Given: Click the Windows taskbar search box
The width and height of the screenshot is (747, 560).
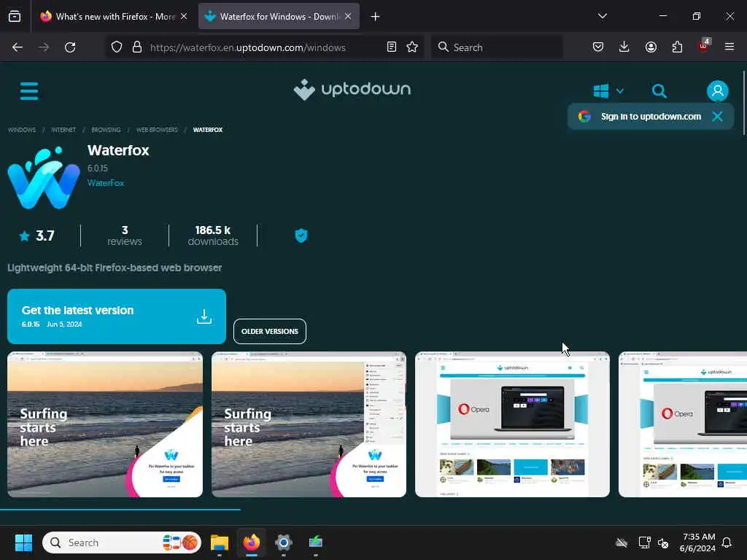Looking at the screenshot, I should click(x=122, y=542).
